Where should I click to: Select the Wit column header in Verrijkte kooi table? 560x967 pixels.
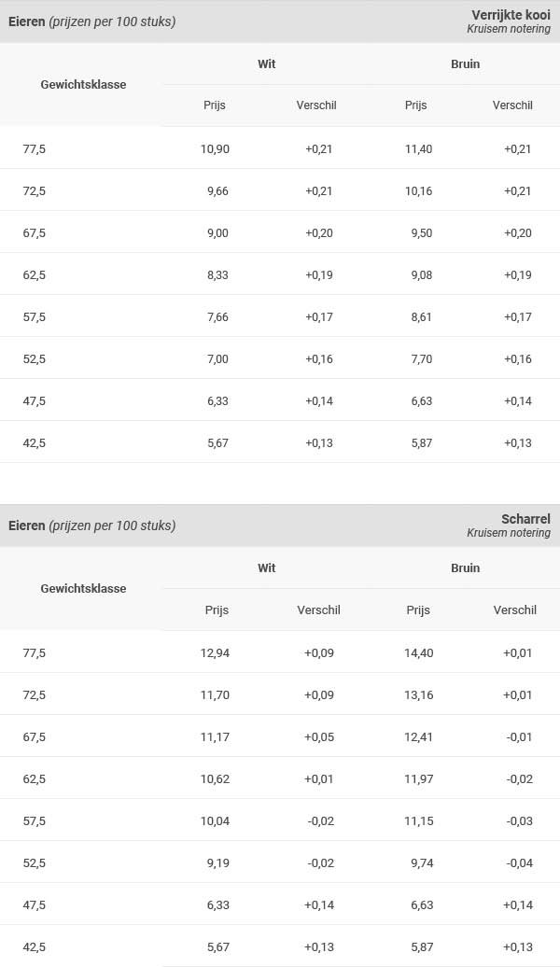coord(266,64)
